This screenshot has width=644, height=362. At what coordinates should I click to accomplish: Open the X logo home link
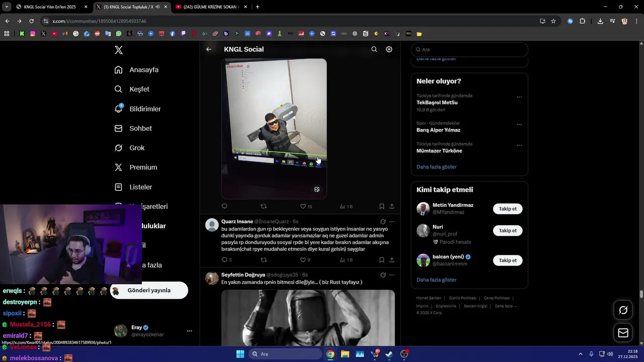click(119, 50)
